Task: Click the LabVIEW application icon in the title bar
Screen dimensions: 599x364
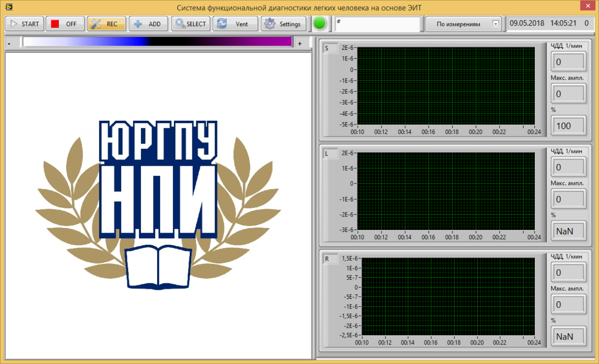Action: coord(8,7)
